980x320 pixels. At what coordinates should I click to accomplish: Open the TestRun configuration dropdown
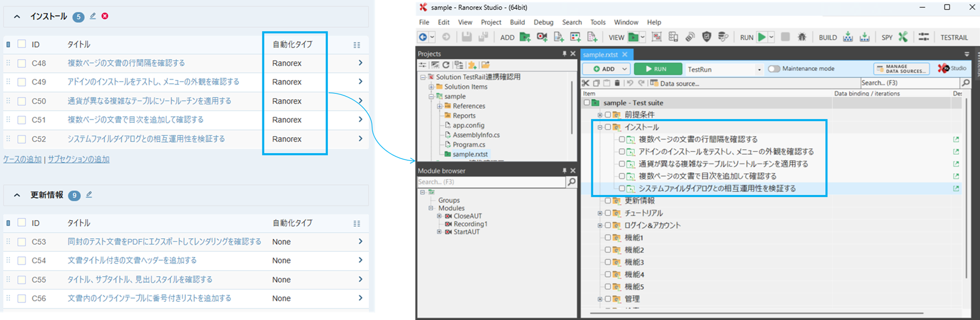pyautogui.click(x=759, y=70)
